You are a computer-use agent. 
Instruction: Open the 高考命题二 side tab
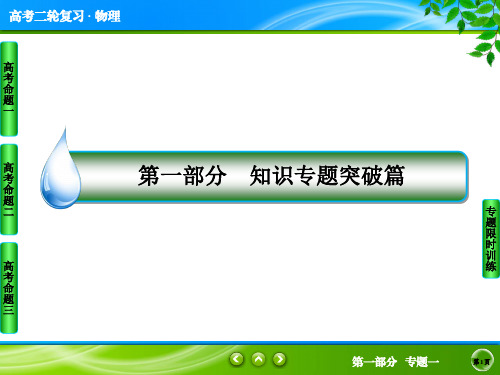tap(9, 189)
